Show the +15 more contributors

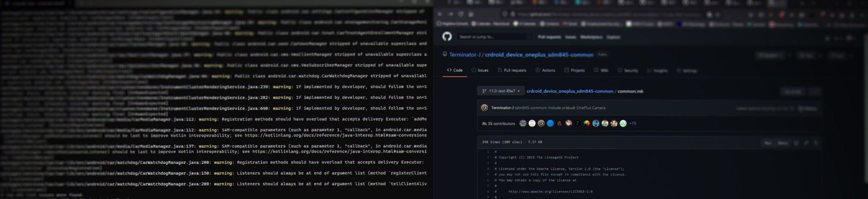pos(632,123)
